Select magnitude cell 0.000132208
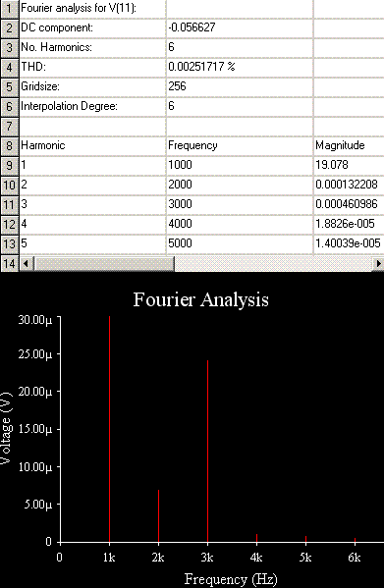This screenshot has height=588, width=384. tap(349, 186)
